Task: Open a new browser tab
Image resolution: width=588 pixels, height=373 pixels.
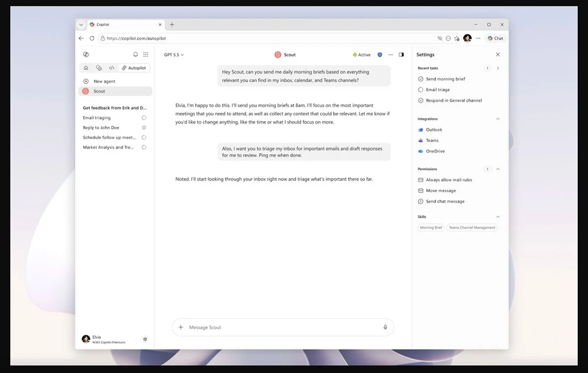Action: pyautogui.click(x=172, y=24)
